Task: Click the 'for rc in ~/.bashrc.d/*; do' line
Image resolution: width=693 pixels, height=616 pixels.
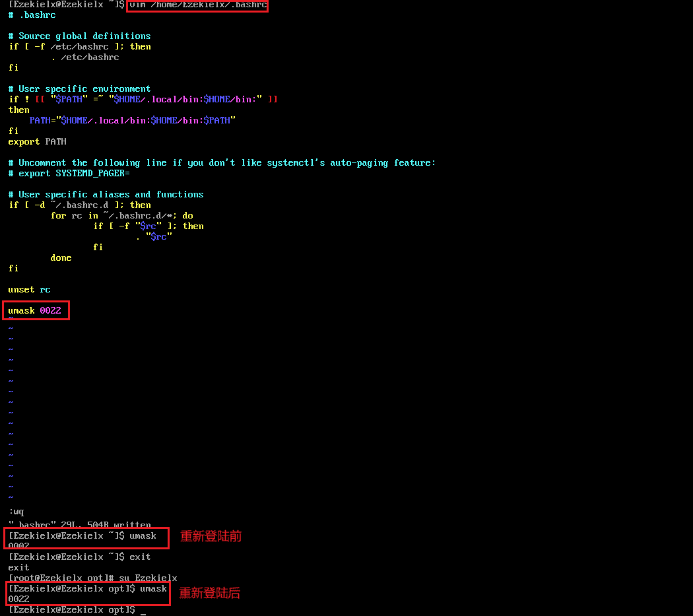Action: coord(122,216)
